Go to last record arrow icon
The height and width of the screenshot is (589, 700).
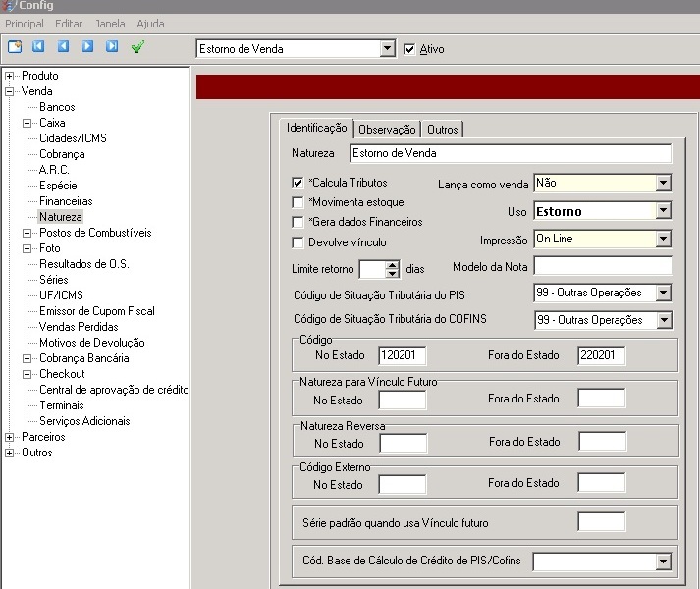tap(112, 46)
